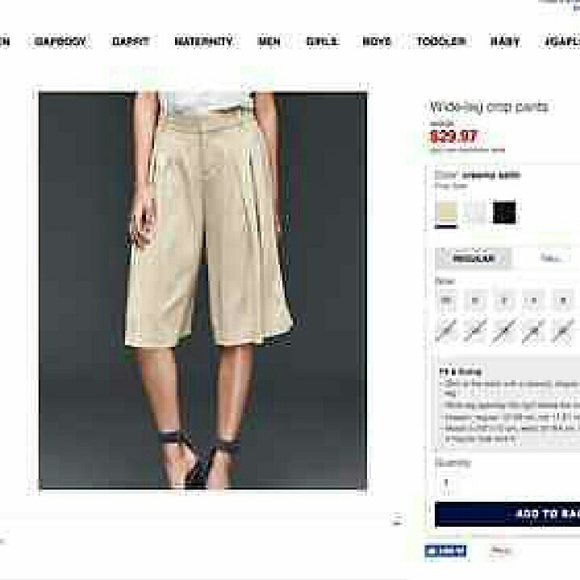
Task: Open the Toddler navigation menu
Action: coord(441,41)
